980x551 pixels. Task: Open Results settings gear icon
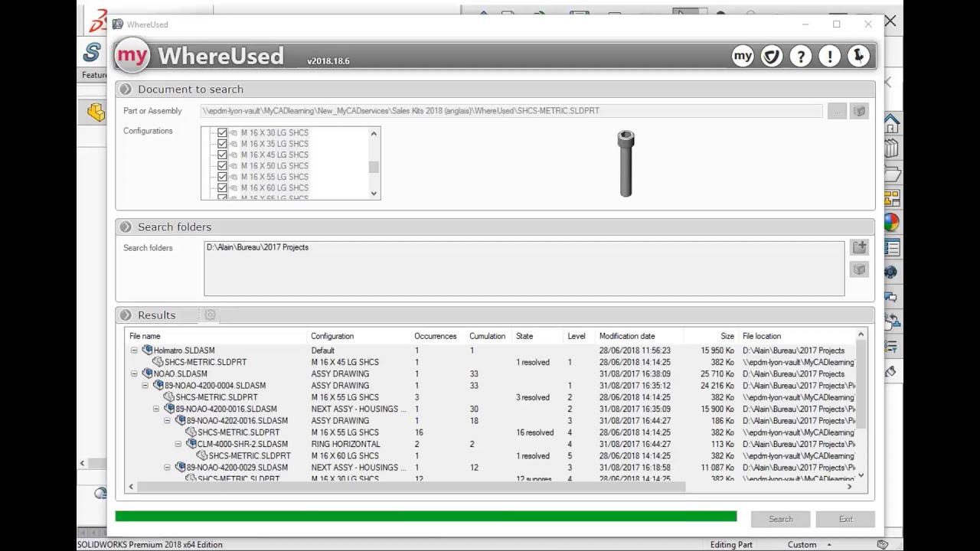coord(210,315)
